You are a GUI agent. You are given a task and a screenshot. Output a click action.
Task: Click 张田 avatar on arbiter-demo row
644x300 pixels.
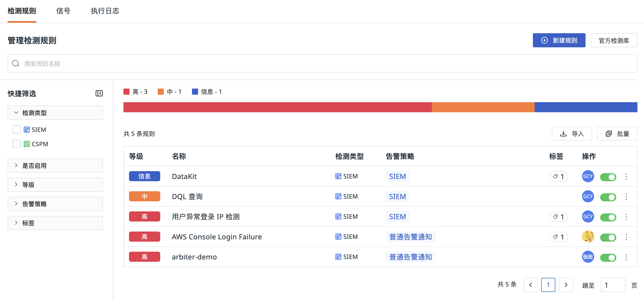coord(588,257)
